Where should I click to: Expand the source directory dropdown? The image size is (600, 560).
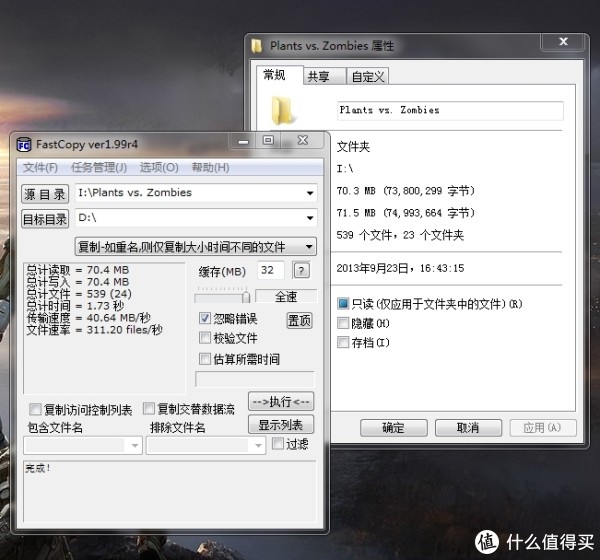pyautogui.click(x=310, y=193)
